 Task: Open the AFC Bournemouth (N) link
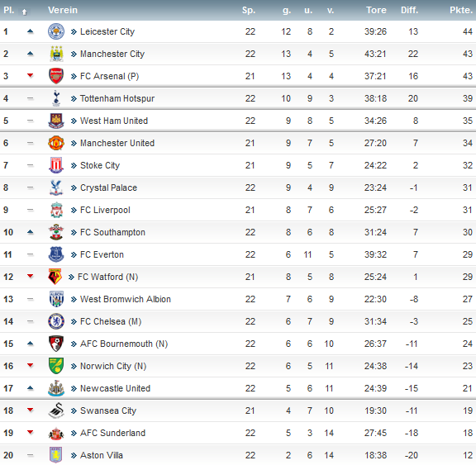124,344
